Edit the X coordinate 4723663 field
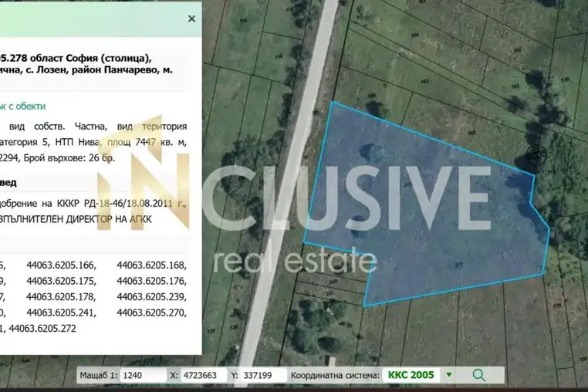 point(204,375)
